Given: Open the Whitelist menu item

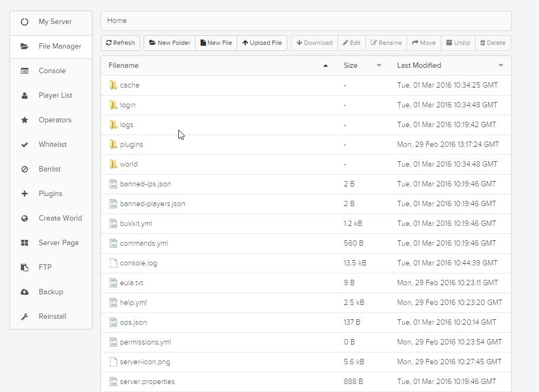Looking at the screenshot, I should tap(52, 145).
